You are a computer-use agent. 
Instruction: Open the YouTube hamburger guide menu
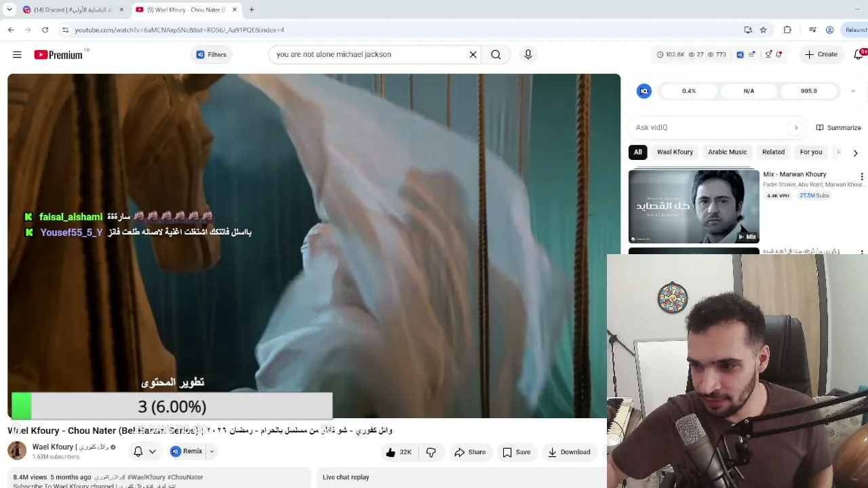[x=17, y=54]
